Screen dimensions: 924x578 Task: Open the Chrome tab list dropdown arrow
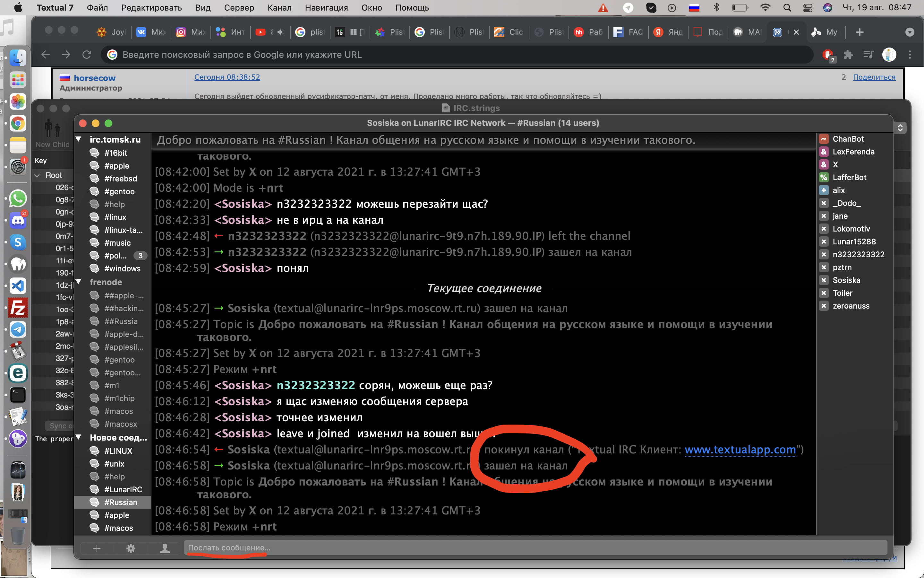(x=910, y=32)
